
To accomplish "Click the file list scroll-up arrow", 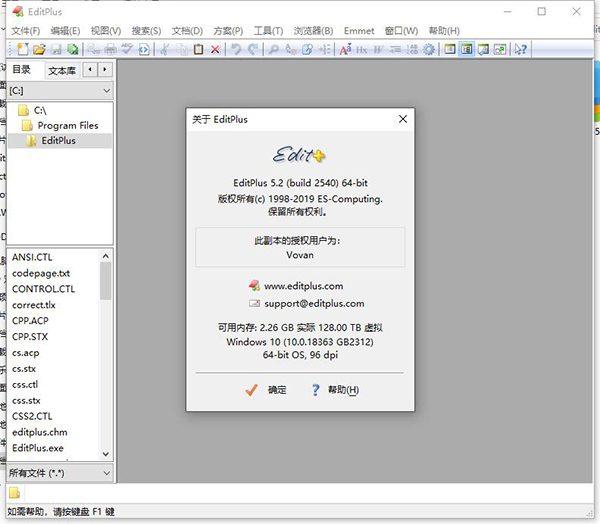I will (106, 255).
